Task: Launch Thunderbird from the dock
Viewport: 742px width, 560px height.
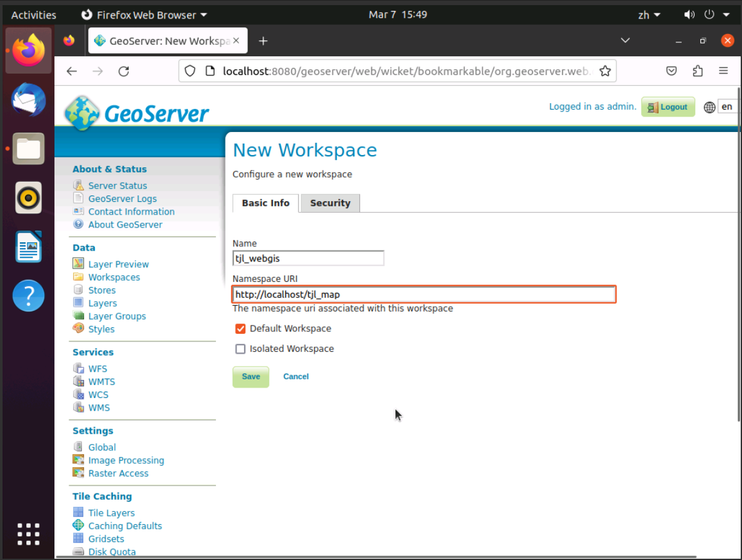Action: click(x=28, y=100)
